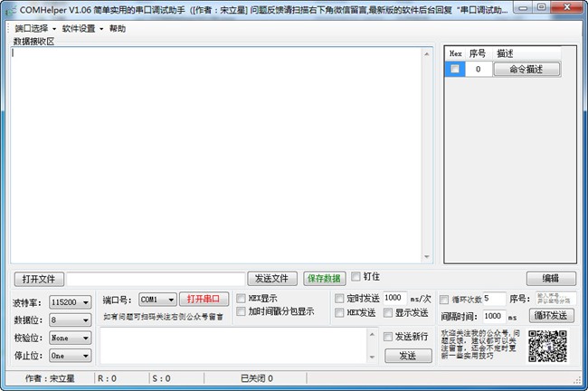Click the window resize grip icon
The height and width of the screenshot is (391, 588).
tap(577, 380)
